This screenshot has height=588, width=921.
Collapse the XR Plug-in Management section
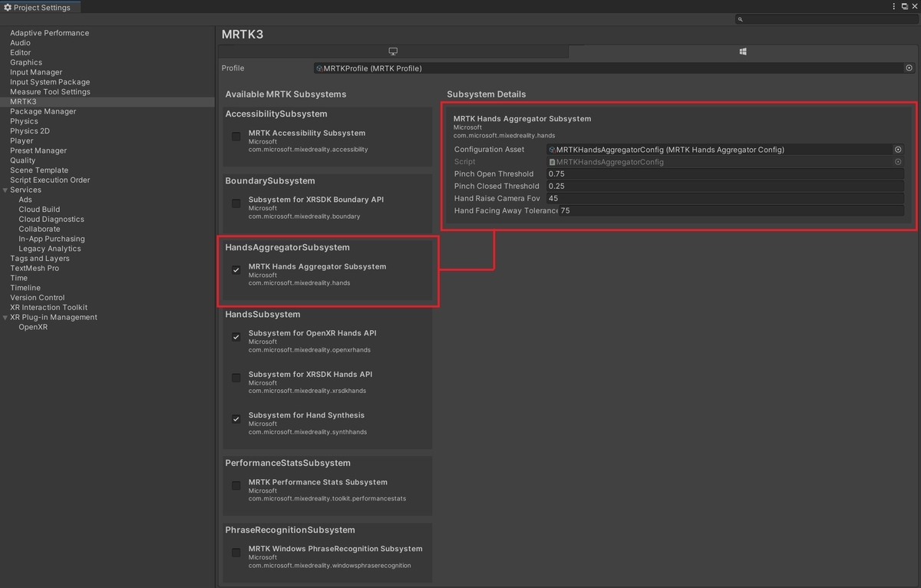tap(5, 317)
